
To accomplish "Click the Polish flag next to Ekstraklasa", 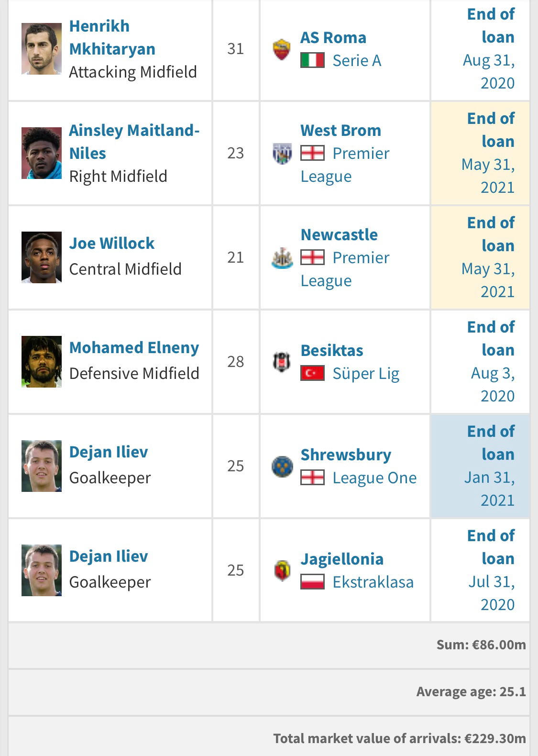I will click(312, 582).
